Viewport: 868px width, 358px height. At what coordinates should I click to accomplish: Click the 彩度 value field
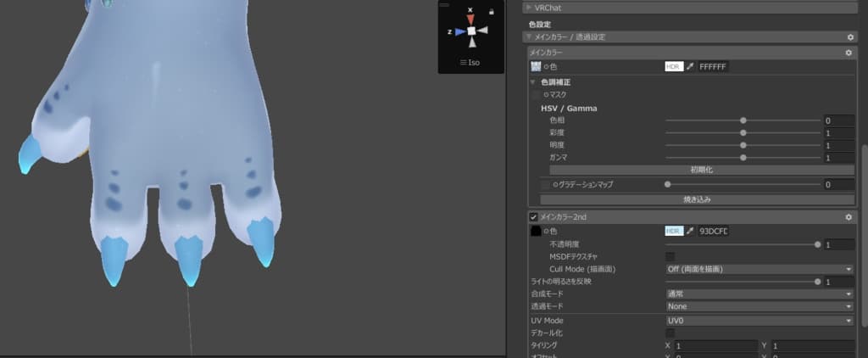point(838,133)
